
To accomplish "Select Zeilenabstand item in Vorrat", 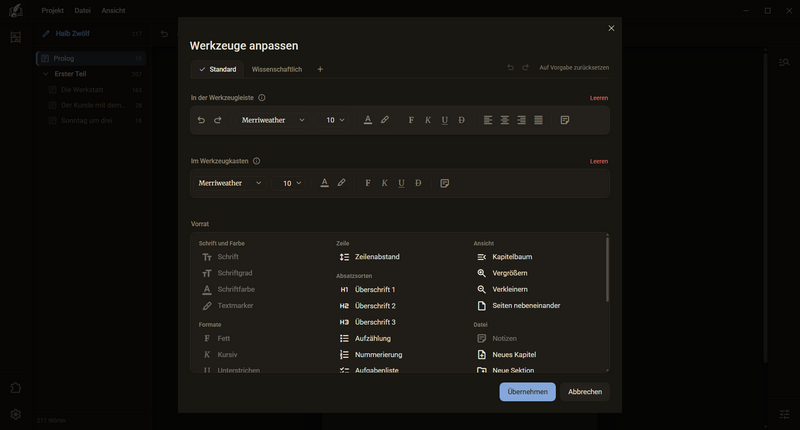I will (370, 257).
